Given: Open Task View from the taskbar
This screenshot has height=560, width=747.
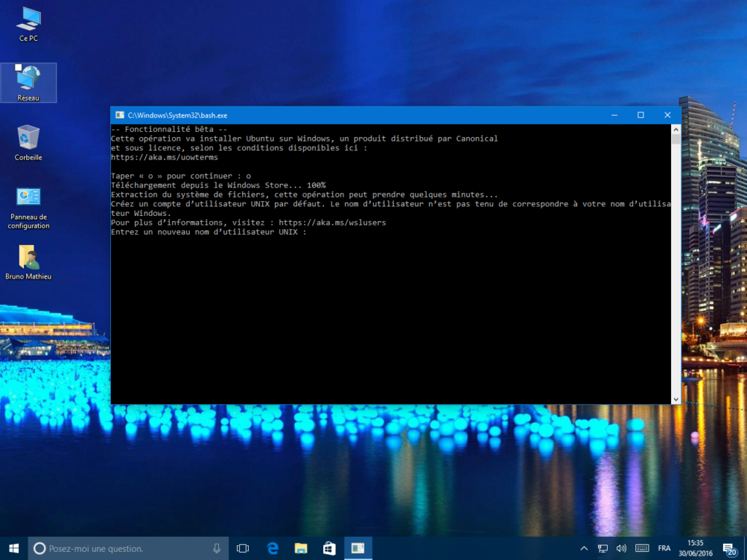Looking at the screenshot, I should click(243, 548).
